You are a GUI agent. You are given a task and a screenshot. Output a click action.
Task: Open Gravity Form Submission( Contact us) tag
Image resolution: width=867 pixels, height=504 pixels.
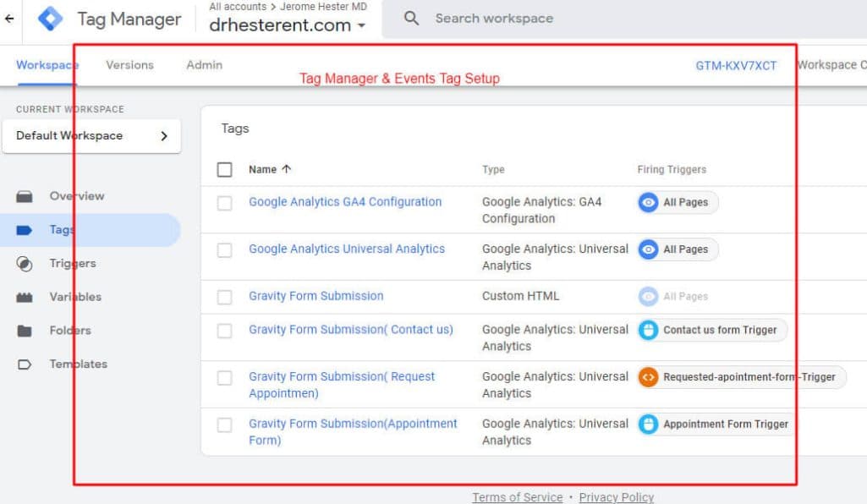[350, 329]
